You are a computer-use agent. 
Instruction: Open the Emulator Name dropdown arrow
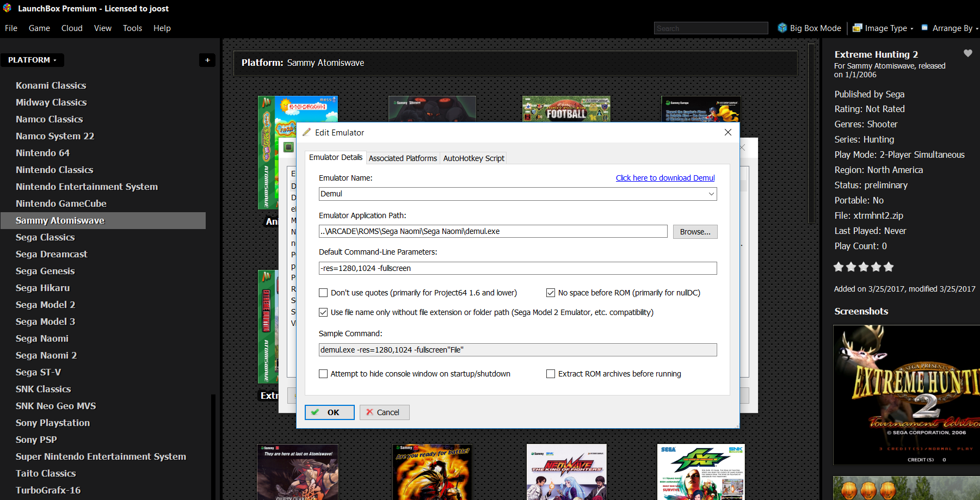pyautogui.click(x=711, y=194)
